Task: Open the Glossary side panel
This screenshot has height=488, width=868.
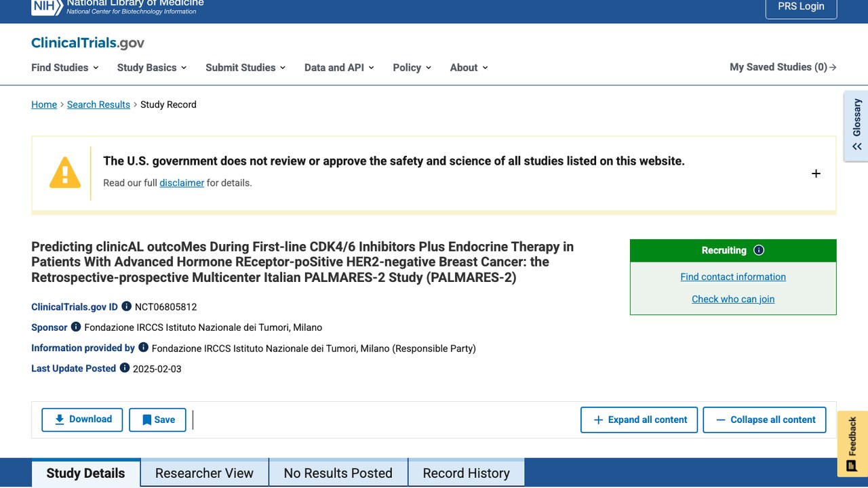Action: pos(856,126)
